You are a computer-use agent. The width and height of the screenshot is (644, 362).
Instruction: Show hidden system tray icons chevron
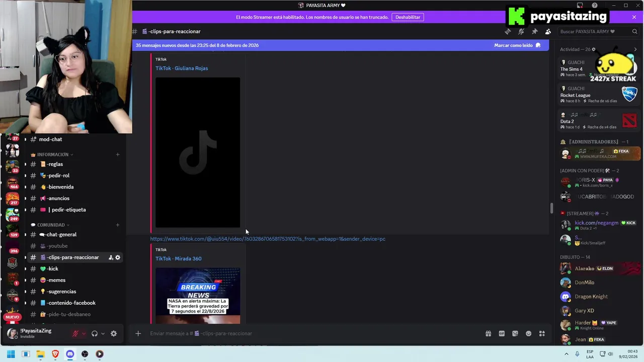567,354
